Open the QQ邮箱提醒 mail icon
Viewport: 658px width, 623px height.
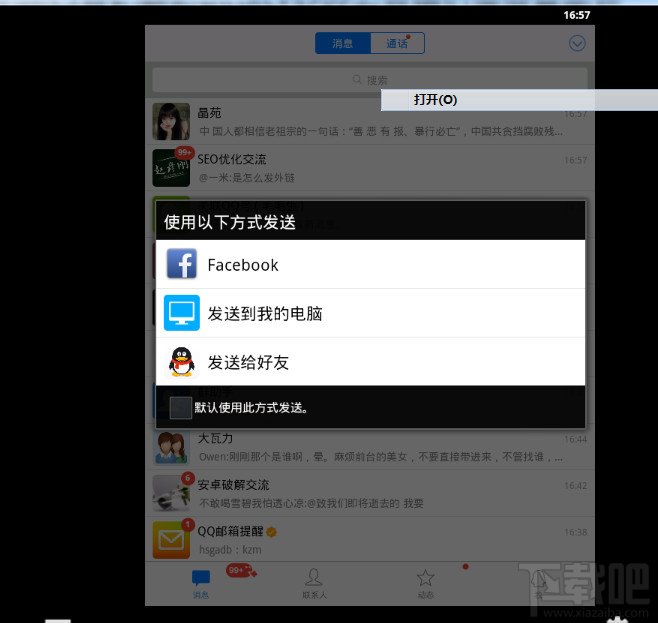tap(171, 540)
